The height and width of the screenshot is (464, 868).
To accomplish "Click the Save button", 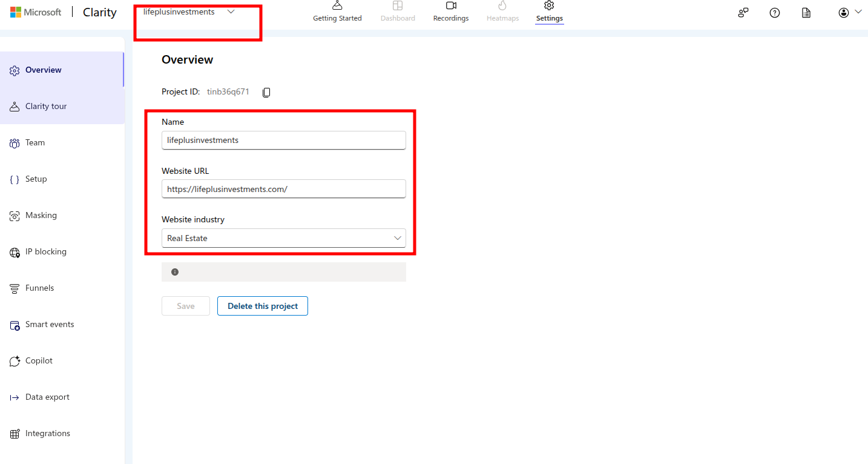I will [186, 306].
